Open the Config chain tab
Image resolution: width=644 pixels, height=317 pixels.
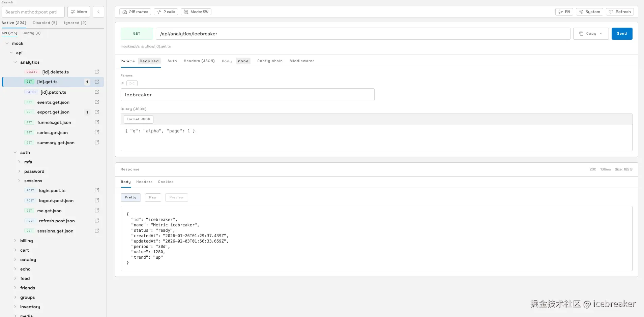270,61
